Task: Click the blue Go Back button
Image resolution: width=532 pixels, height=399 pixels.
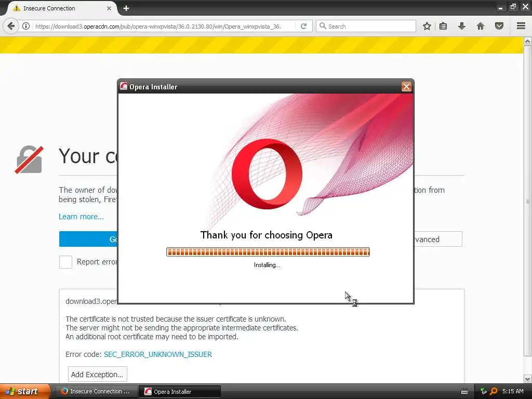Action: click(88, 239)
